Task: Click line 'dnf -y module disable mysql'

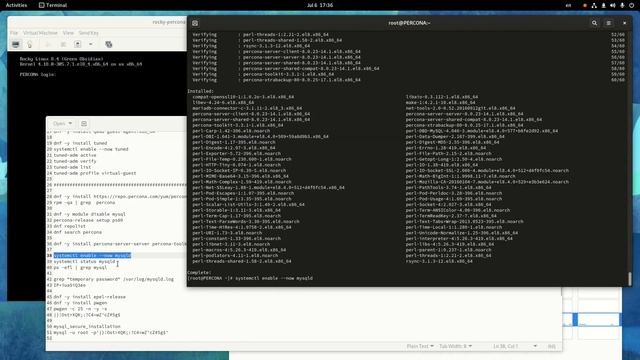Action: [89, 214]
